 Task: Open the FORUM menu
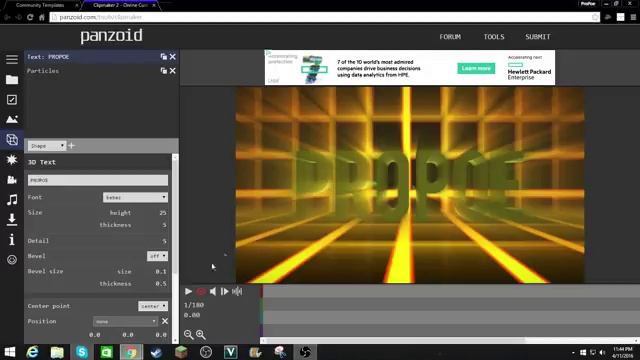coord(450,37)
